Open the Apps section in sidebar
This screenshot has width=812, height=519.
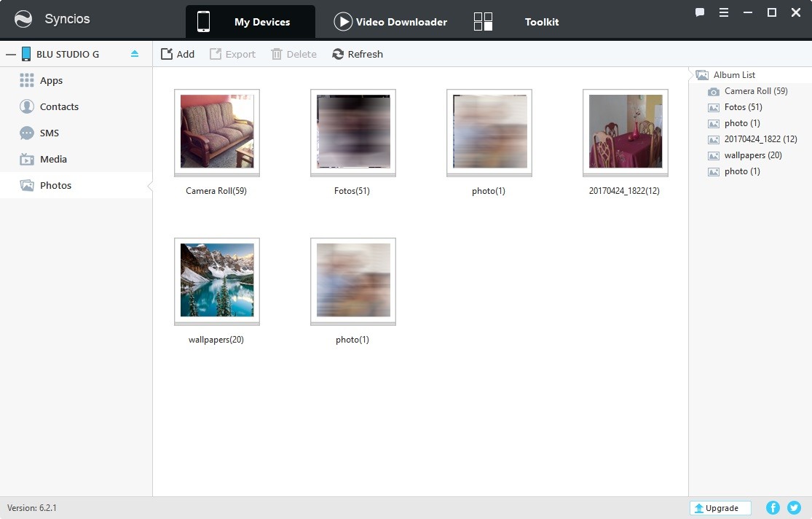(50, 80)
